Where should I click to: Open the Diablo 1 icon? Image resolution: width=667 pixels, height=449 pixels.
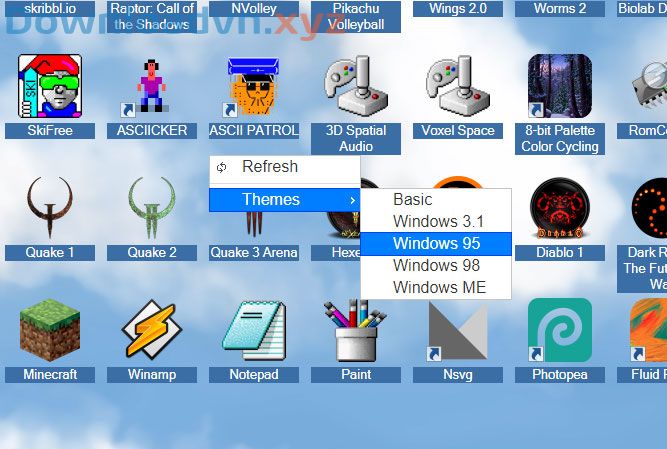click(x=560, y=208)
